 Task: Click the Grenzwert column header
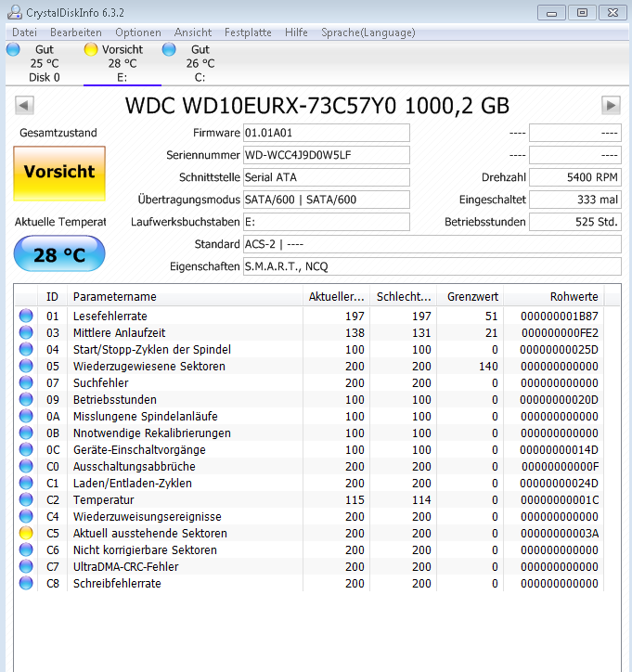coord(470,297)
